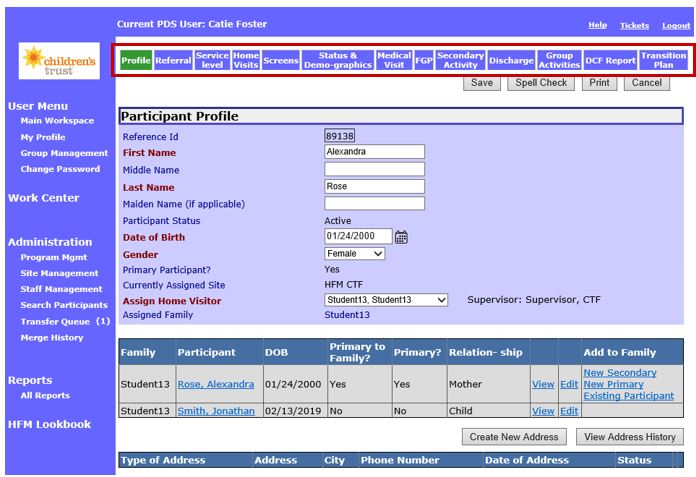Open the Home Visits tab
This screenshot has height=477, width=696.
[x=246, y=61]
